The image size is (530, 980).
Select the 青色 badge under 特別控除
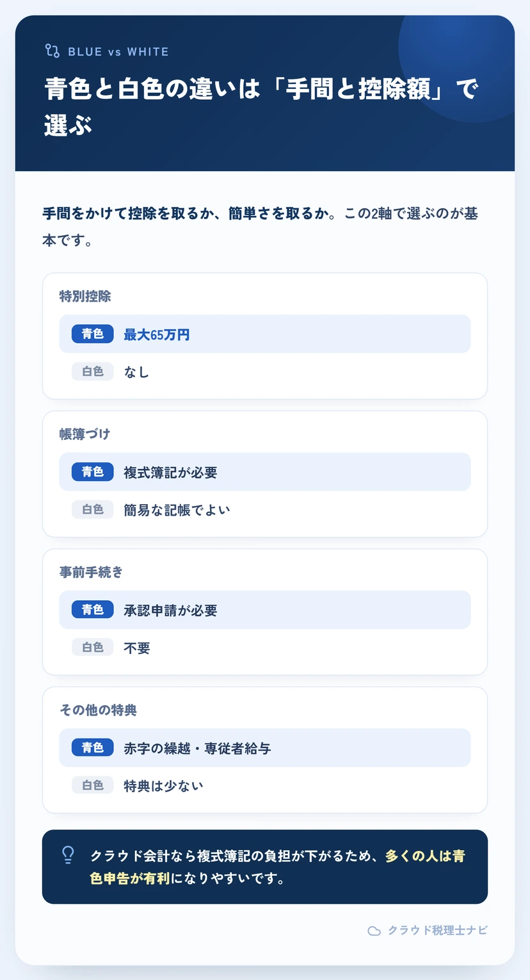(x=93, y=334)
